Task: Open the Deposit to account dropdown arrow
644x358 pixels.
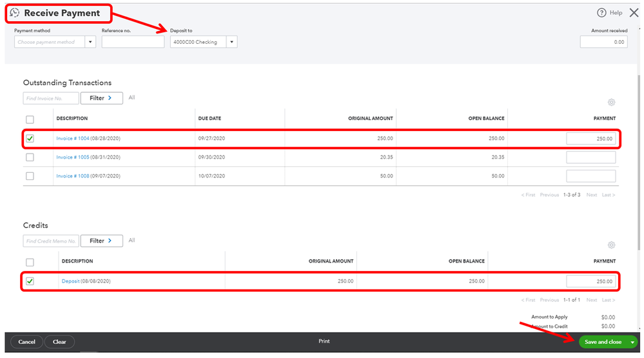Action: coord(231,42)
